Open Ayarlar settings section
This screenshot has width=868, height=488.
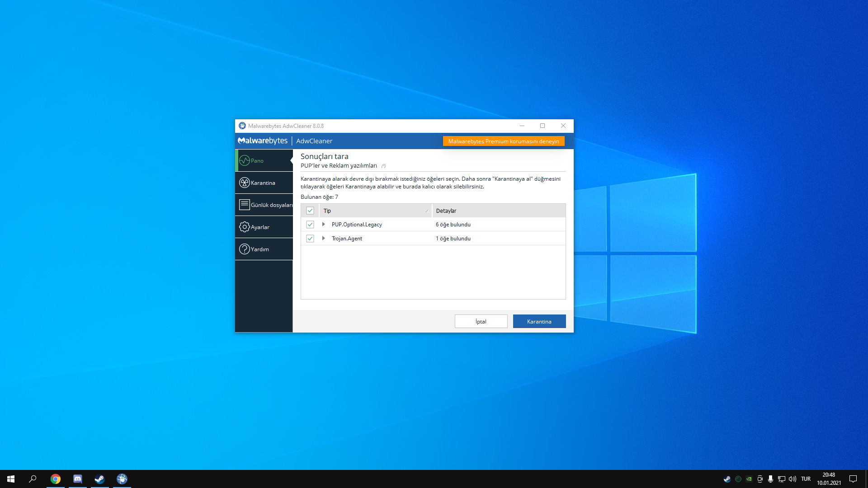tap(264, 227)
